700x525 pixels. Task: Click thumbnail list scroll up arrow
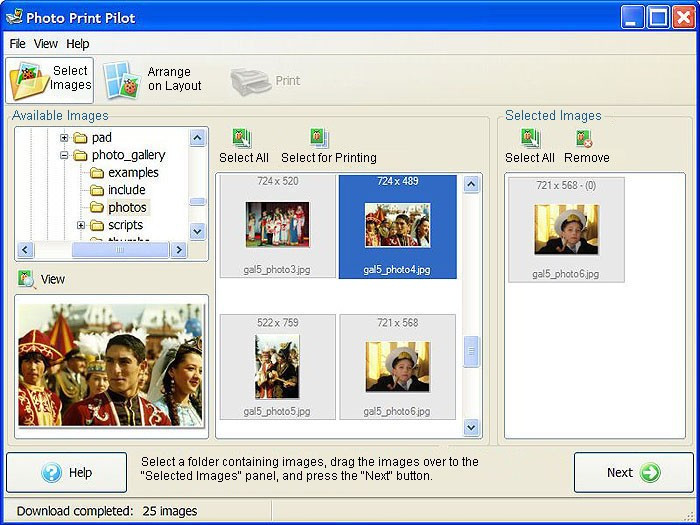(x=471, y=184)
